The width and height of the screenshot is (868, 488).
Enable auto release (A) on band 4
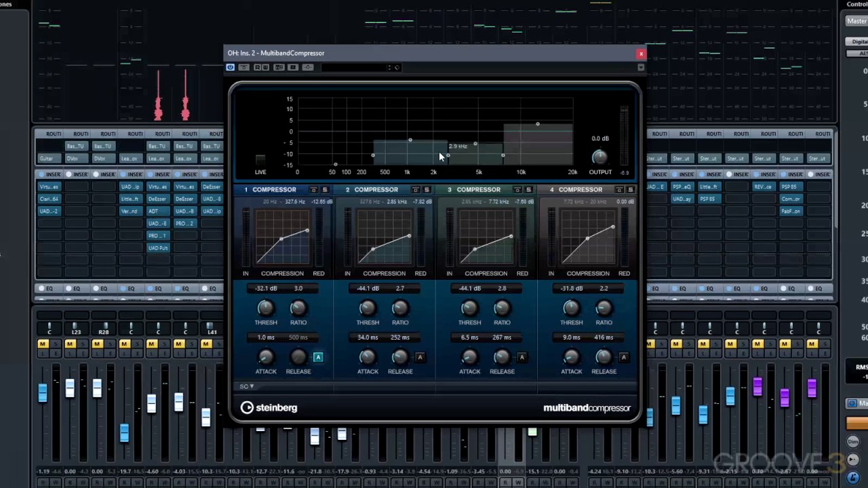(x=623, y=357)
